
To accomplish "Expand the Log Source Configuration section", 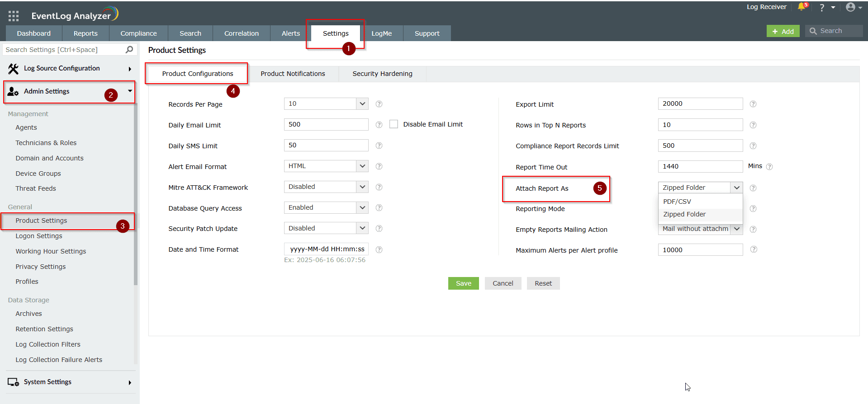I will [x=130, y=69].
